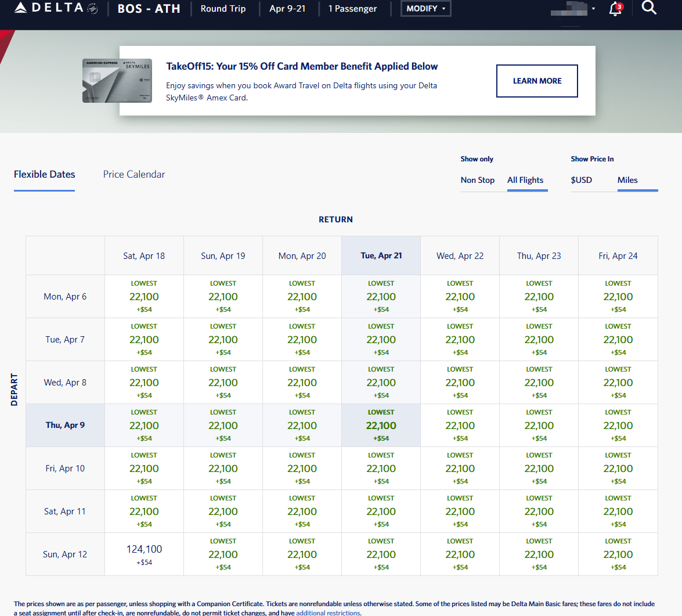Show only Non Stop flights
The image size is (682, 616).
477,180
